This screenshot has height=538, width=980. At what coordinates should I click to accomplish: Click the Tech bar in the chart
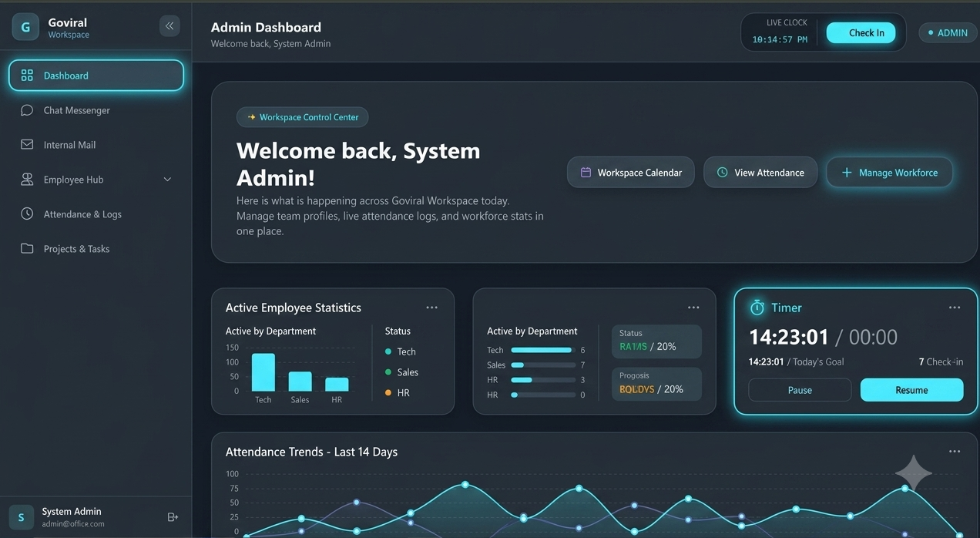263,372
